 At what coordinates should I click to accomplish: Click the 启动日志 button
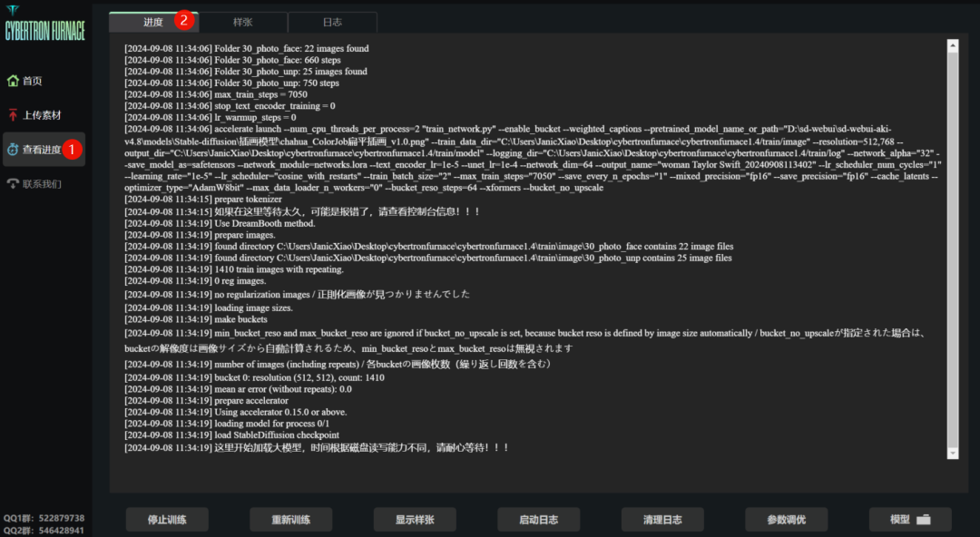(538, 520)
